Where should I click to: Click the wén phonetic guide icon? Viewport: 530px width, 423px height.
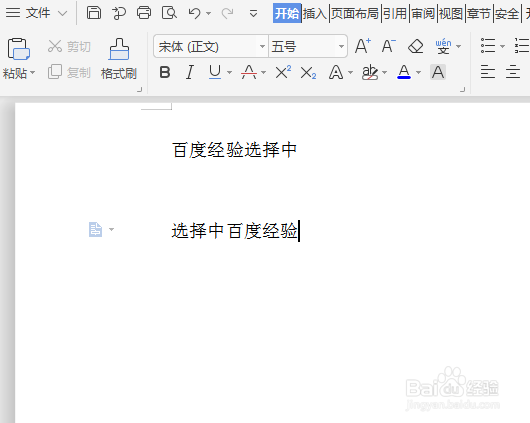tap(443, 46)
